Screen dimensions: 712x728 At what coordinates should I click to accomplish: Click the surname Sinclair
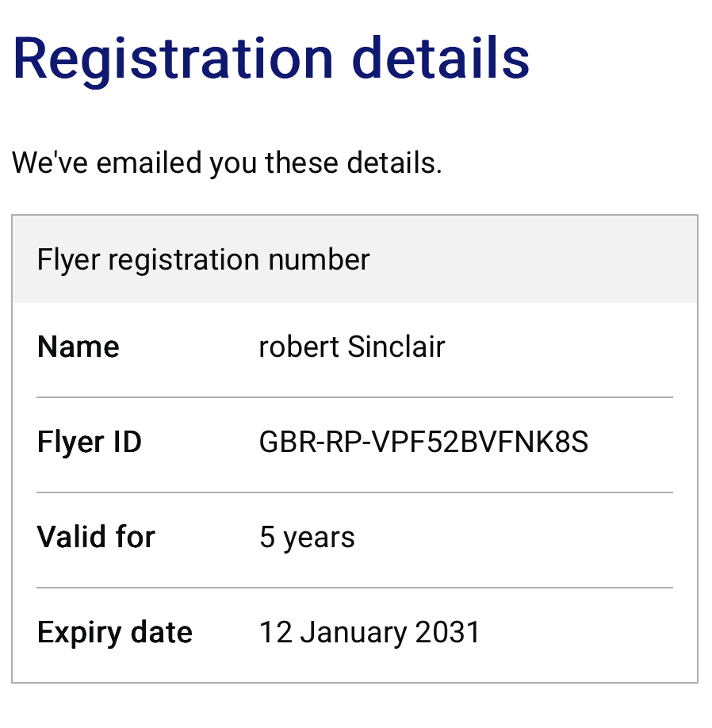click(396, 347)
